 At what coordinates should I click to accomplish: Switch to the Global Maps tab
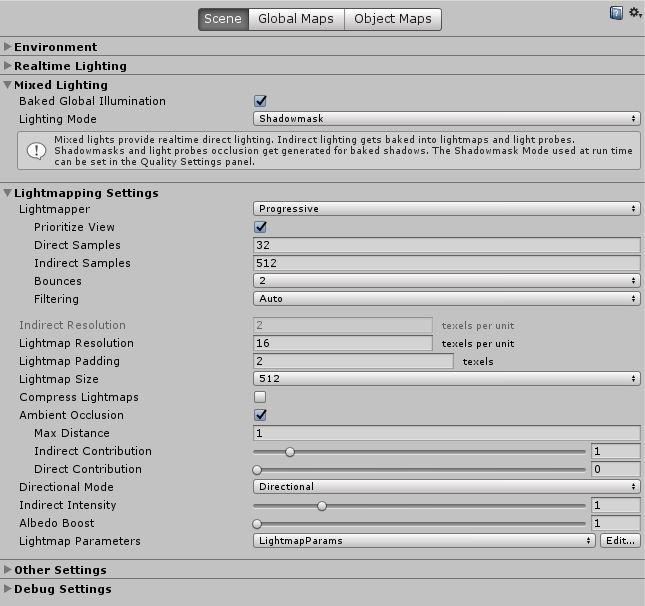pos(297,19)
